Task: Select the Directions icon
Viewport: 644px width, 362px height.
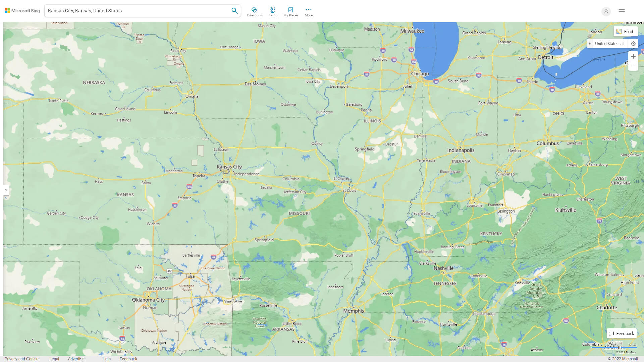Action: click(x=254, y=11)
